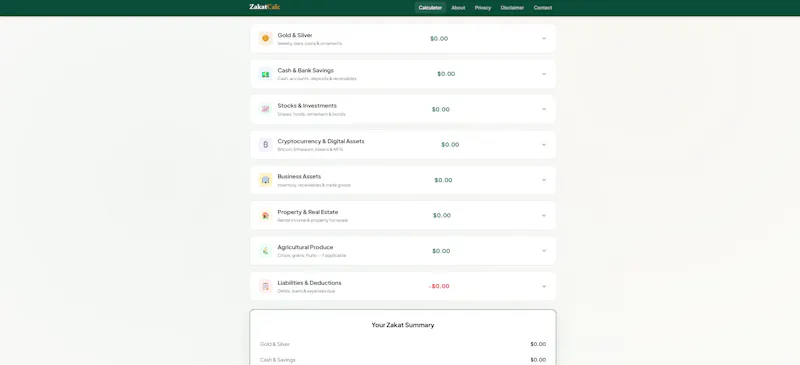
Task: Click 'Rental income & property for resale' subtitle
Action: [313, 221]
